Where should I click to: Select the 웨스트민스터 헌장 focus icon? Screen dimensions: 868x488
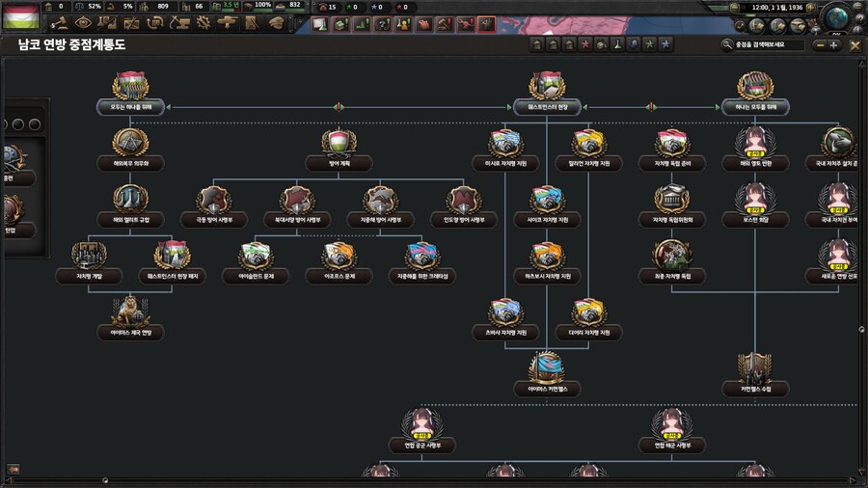pyautogui.click(x=547, y=88)
